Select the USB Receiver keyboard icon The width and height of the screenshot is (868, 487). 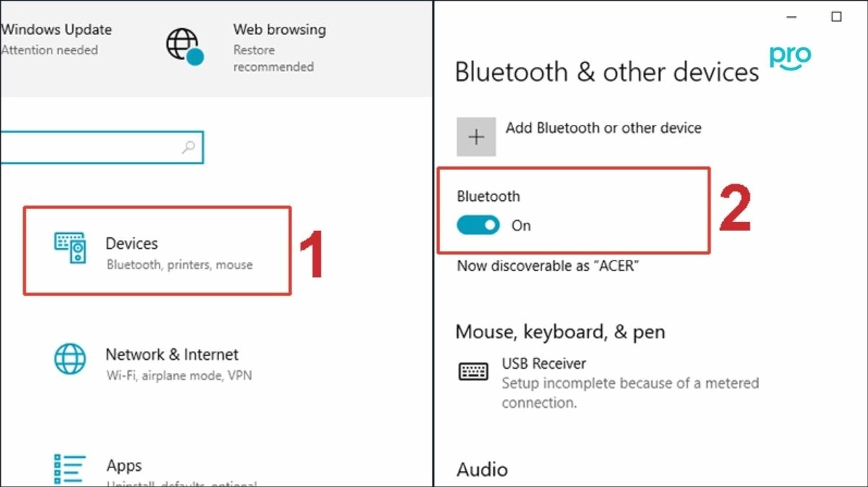point(473,371)
